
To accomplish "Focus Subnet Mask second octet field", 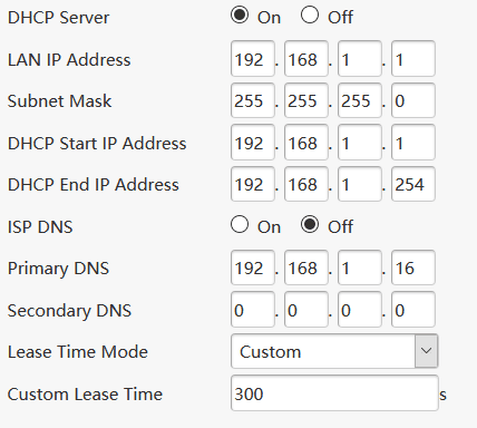I will pyautogui.click(x=306, y=100).
